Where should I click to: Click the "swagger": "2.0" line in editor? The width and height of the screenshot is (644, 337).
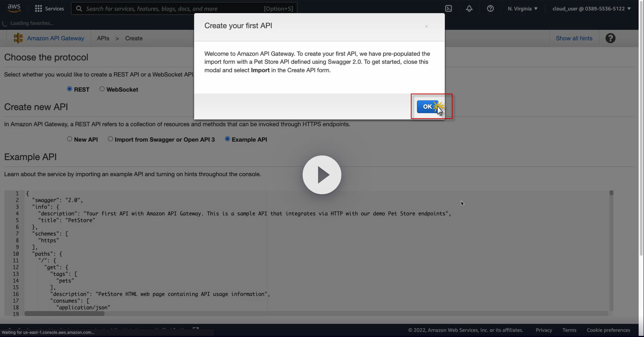(57, 200)
